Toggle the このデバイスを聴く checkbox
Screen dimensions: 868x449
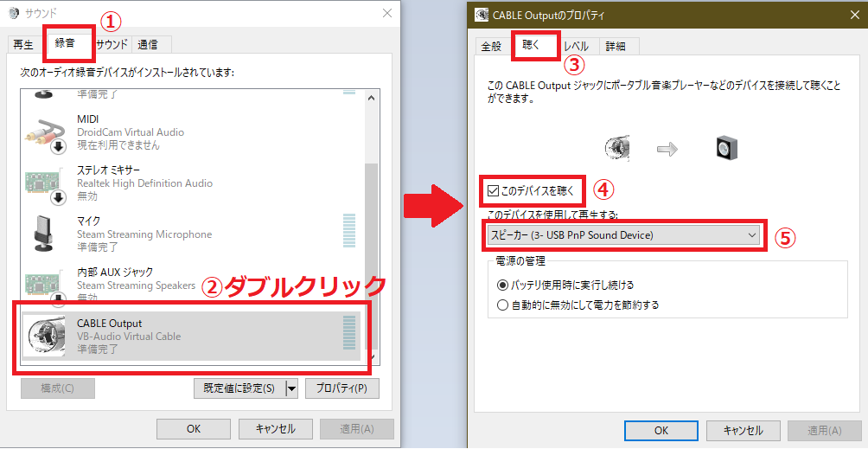tap(494, 191)
